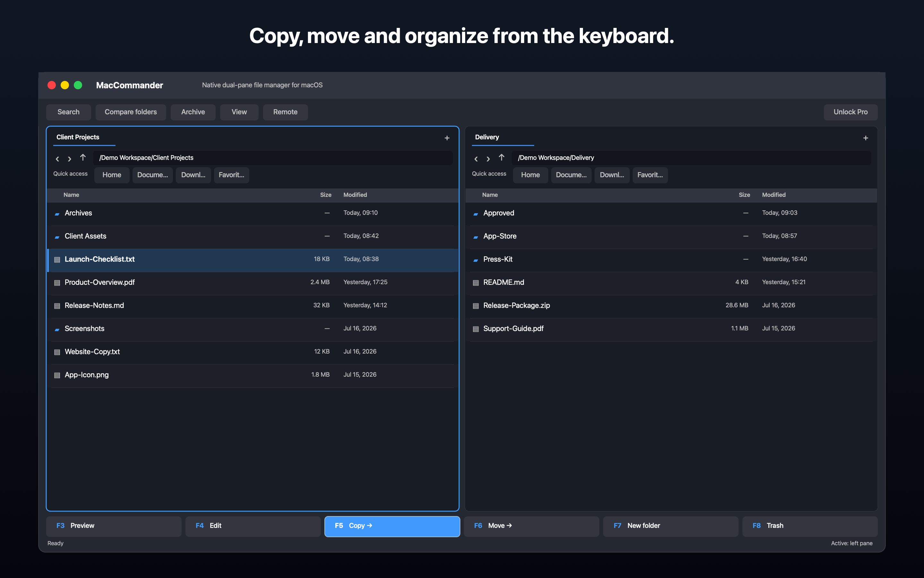Click the Product-Overview.pdf file icon
This screenshot has height=578, width=924.
[x=57, y=283]
